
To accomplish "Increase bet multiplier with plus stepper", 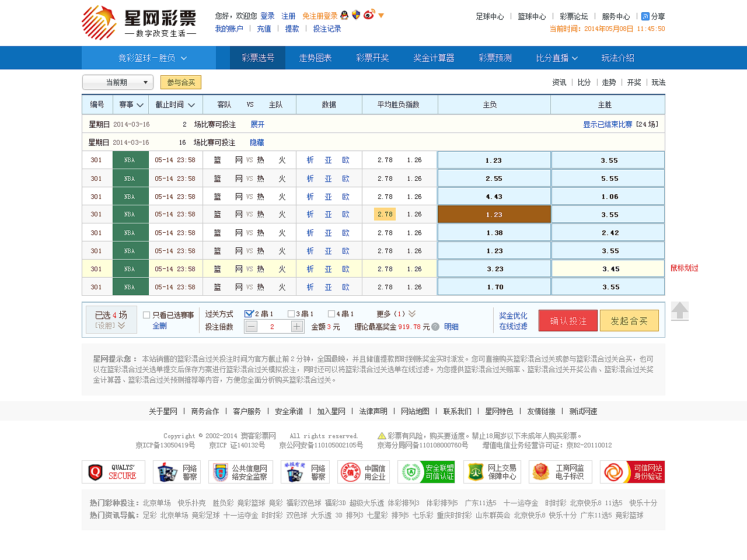I will pos(296,326).
